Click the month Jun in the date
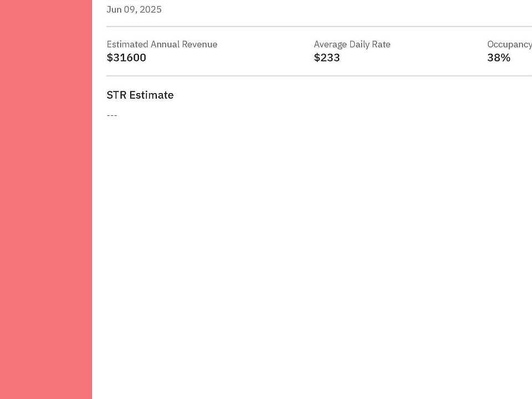The width and height of the screenshot is (532, 399). coord(114,9)
